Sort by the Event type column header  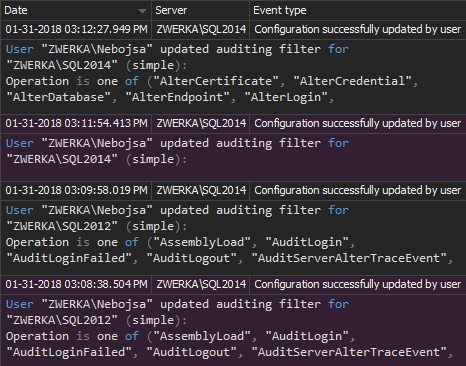(358, 10)
